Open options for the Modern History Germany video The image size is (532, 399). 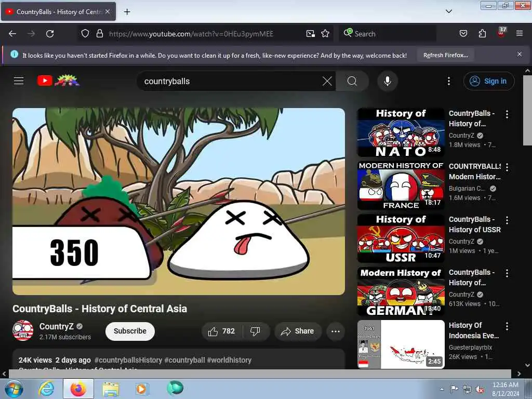(x=507, y=273)
